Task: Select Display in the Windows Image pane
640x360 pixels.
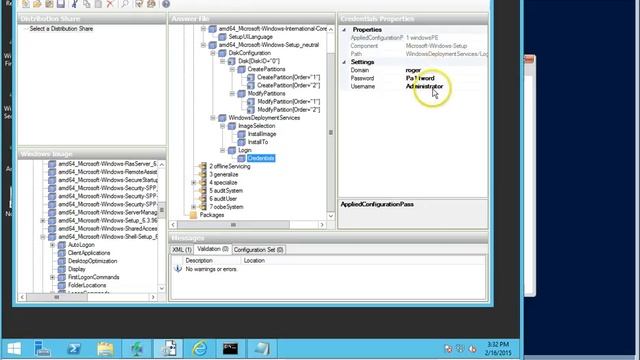Action: (77, 269)
